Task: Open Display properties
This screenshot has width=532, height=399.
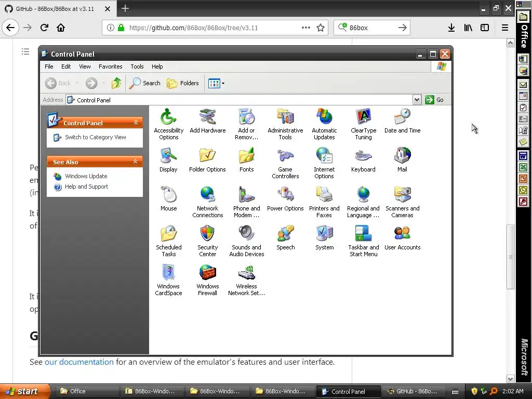Action: 168,160
